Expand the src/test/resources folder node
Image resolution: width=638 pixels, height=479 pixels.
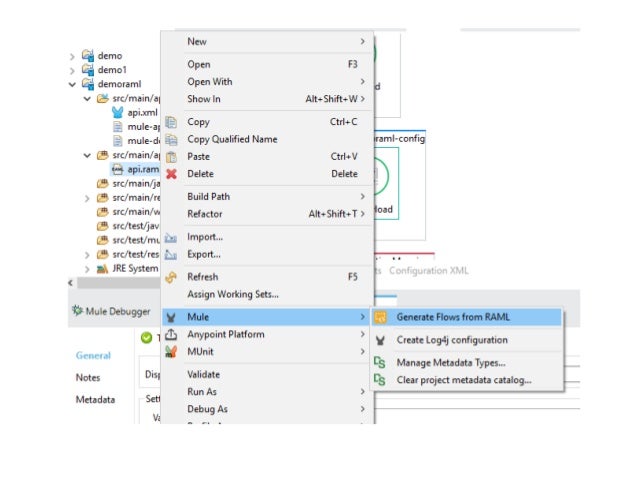pyautogui.click(x=87, y=255)
